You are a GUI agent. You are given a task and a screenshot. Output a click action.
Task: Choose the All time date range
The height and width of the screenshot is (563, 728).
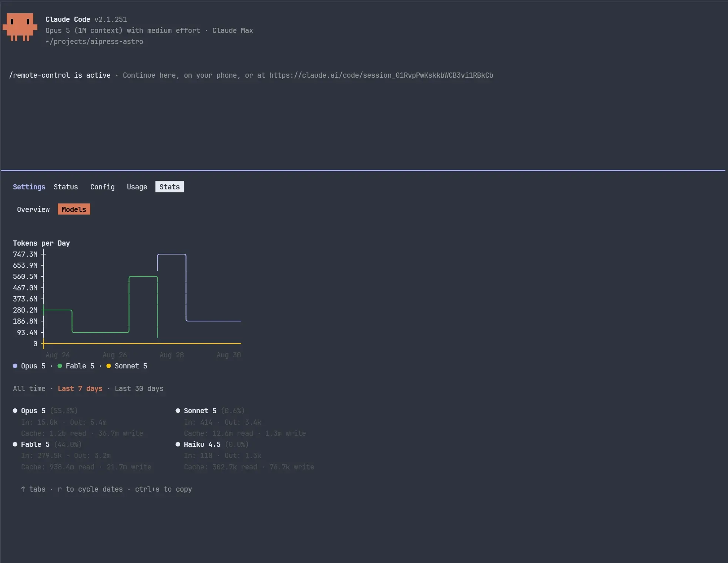(x=29, y=388)
